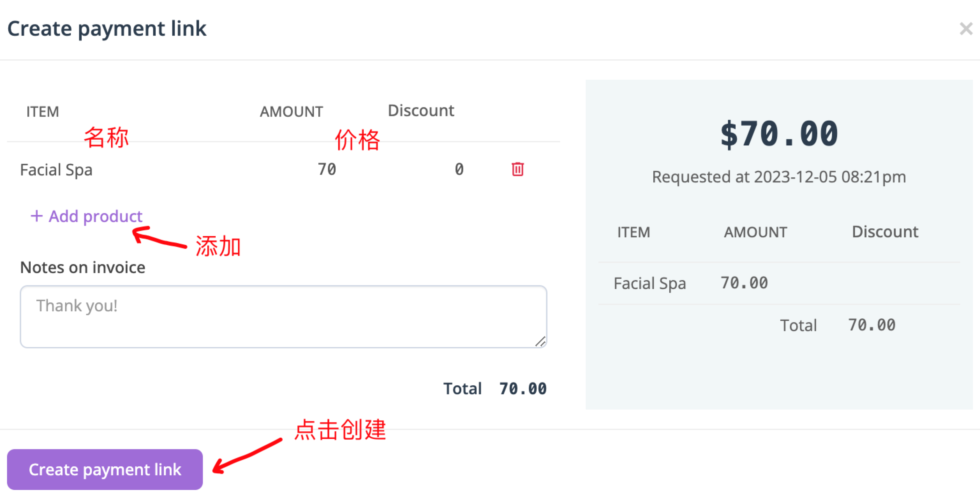Click the AMOUNT header in the invoice preview
The image size is (980, 504).
[755, 232]
